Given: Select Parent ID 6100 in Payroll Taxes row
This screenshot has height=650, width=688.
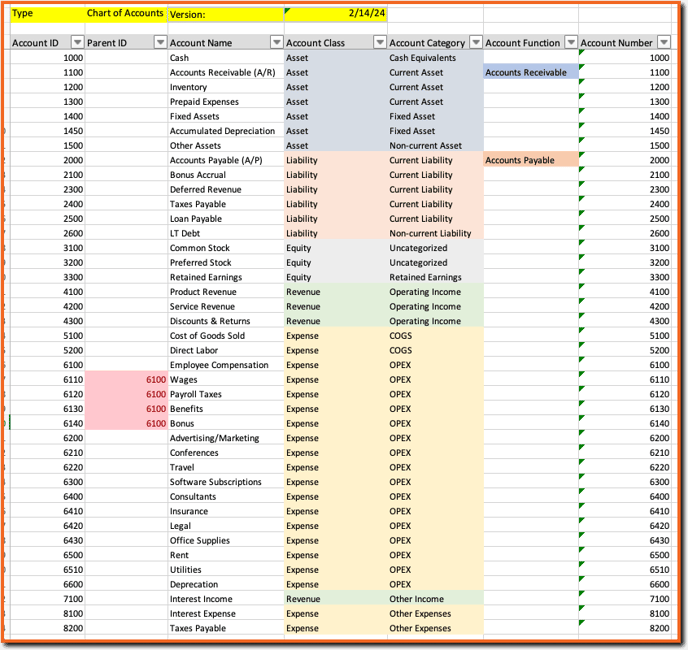Looking at the screenshot, I should click(x=126, y=394).
